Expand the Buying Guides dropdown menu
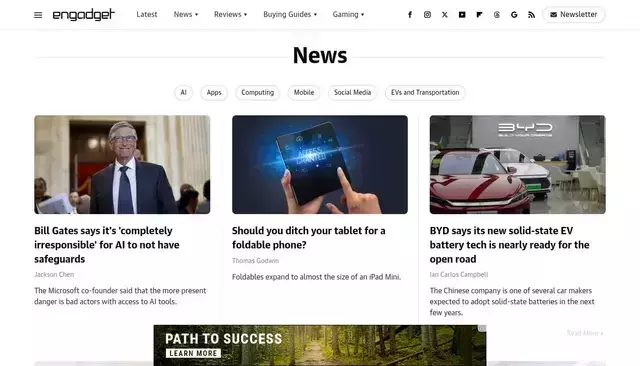The height and width of the screenshot is (366, 640). 290,14
